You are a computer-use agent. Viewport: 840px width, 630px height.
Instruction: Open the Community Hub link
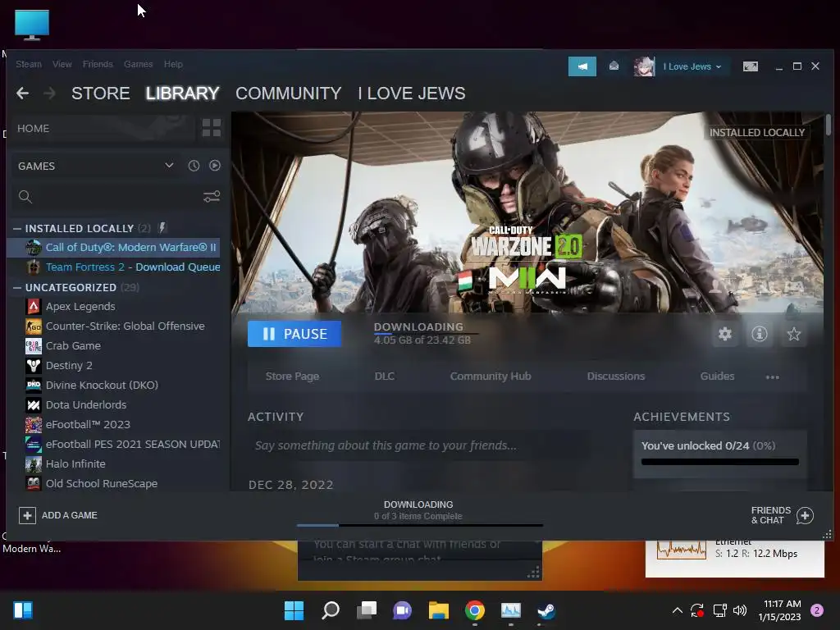491,376
